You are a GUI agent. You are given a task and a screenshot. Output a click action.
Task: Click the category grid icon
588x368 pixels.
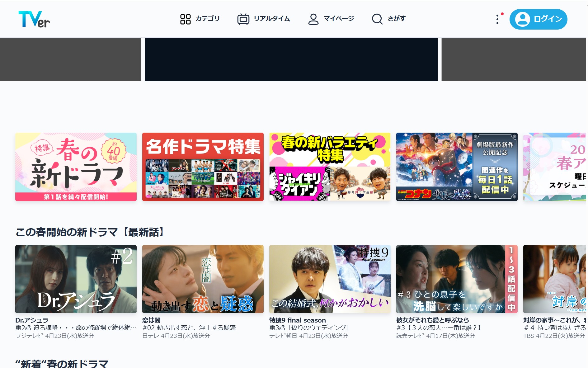click(185, 19)
